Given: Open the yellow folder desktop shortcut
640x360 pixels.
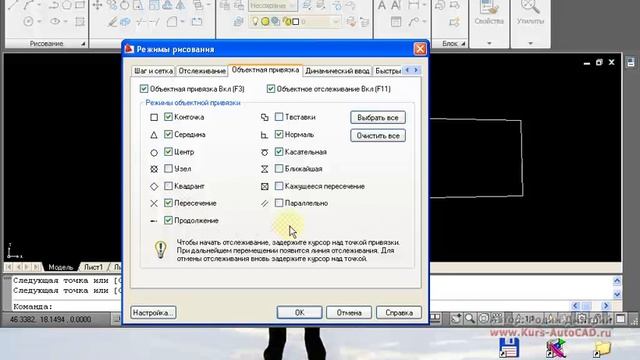Looking at the screenshot, I should (x=602, y=348).
